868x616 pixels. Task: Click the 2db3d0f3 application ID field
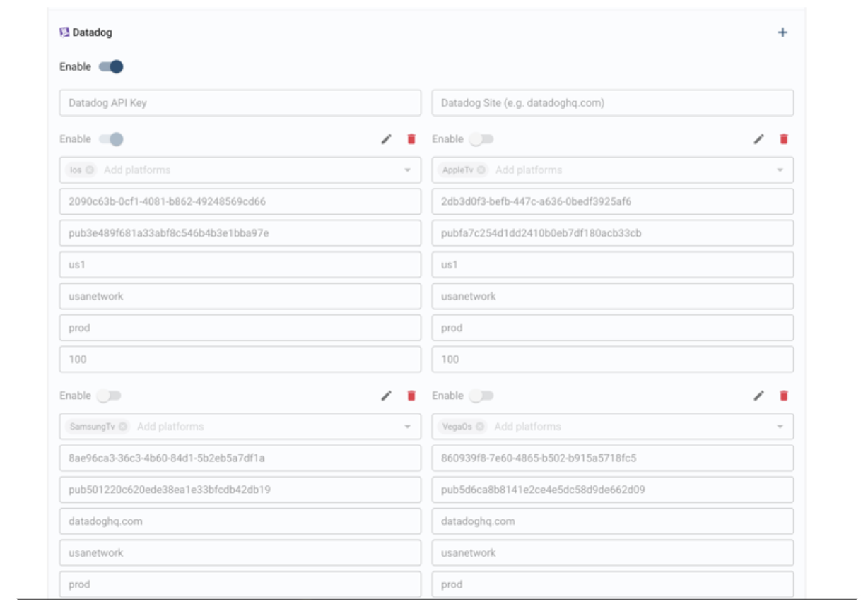[613, 201]
